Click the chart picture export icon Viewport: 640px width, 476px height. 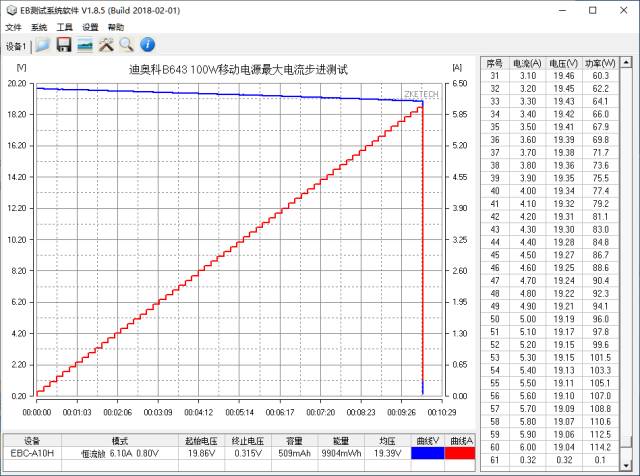pyautogui.click(x=85, y=45)
